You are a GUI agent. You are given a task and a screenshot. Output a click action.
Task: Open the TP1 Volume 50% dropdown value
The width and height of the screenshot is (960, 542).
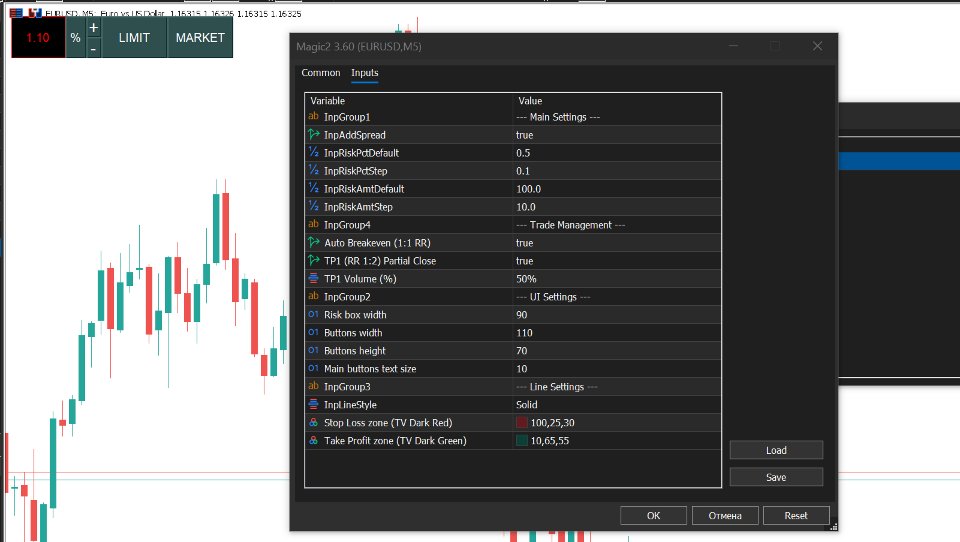pos(617,279)
